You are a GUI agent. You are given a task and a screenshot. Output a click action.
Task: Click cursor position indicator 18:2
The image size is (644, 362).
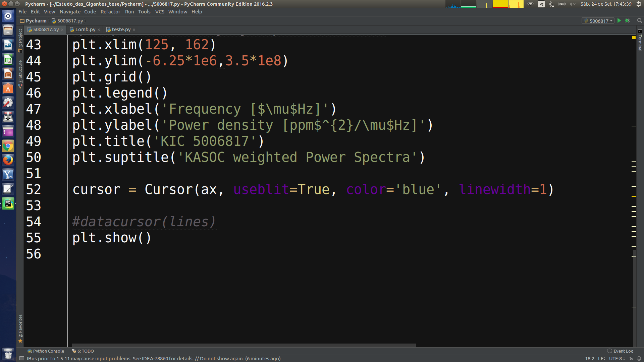(x=590, y=359)
